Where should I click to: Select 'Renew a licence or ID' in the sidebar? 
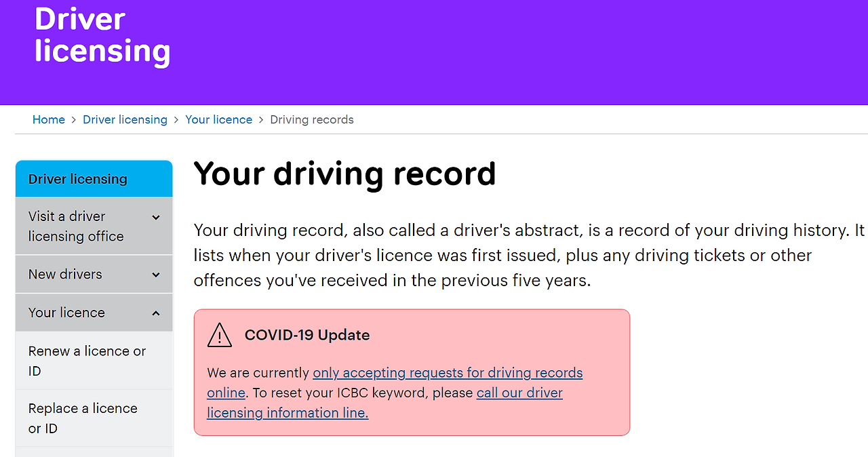86,361
